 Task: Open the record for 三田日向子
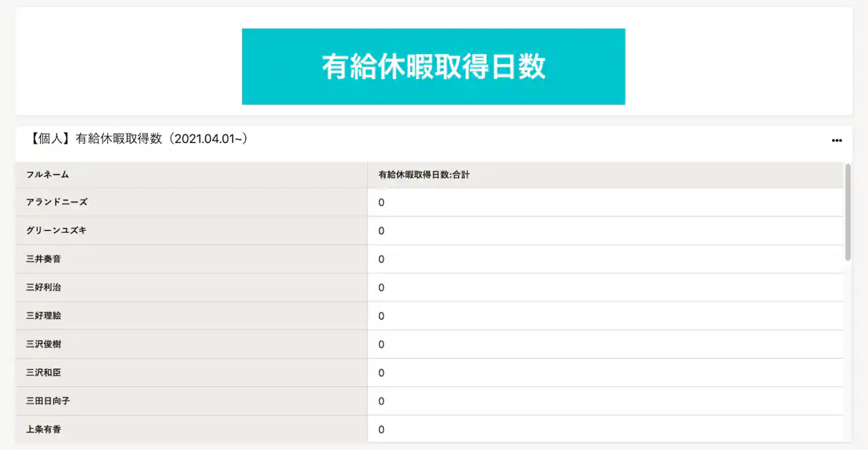click(x=49, y=401)
